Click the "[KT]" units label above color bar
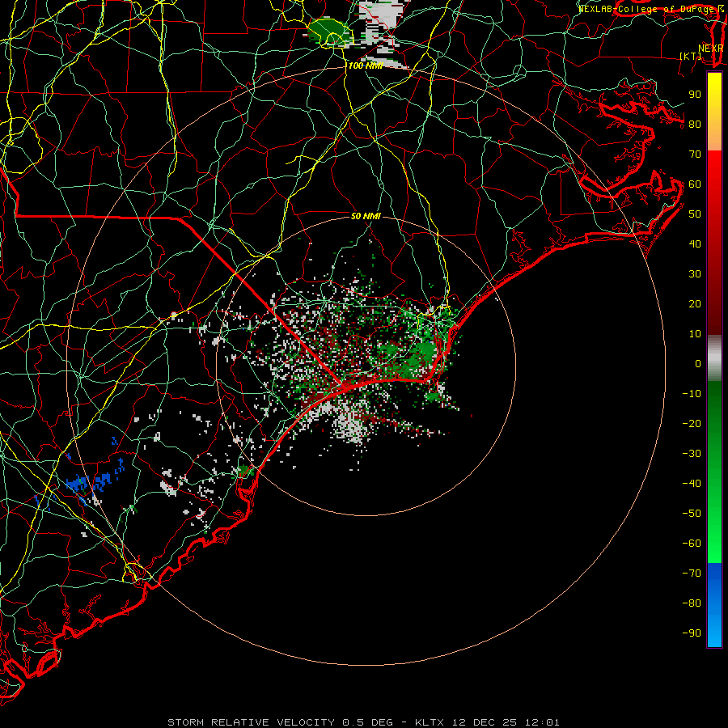This screenshot has height=728, width=728. point(691,56)
